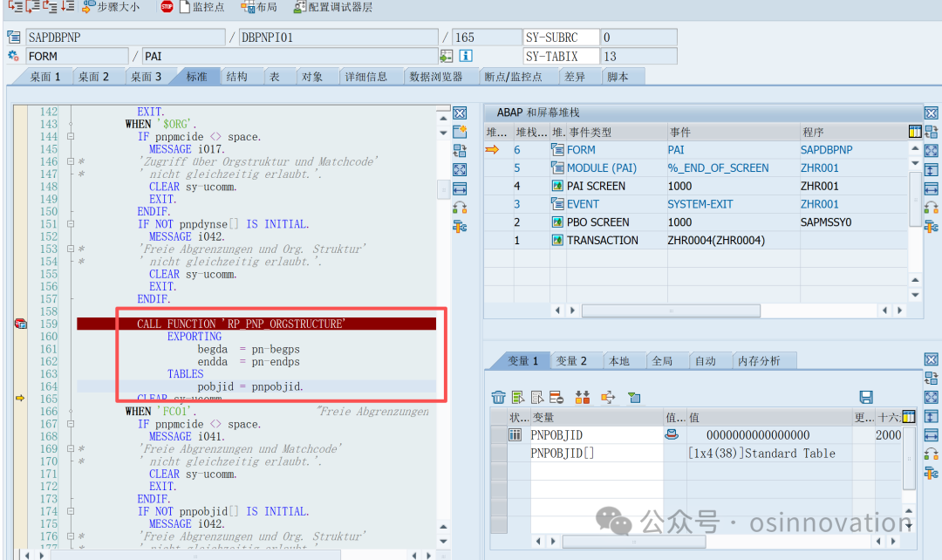Switch to the 桌面 1 tab
The height and width of the screenshot is (560, 942).
click(x=45, y=76)
